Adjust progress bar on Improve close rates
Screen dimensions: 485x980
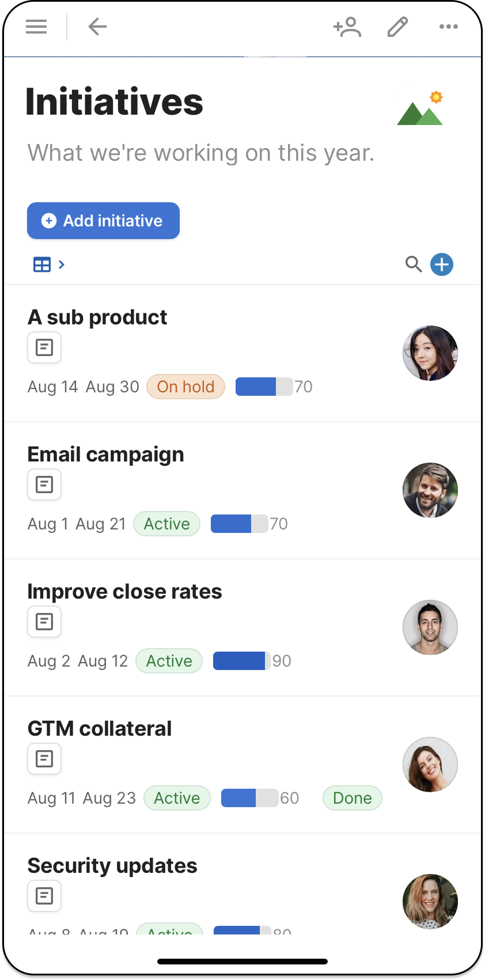(x=242, y=661)
